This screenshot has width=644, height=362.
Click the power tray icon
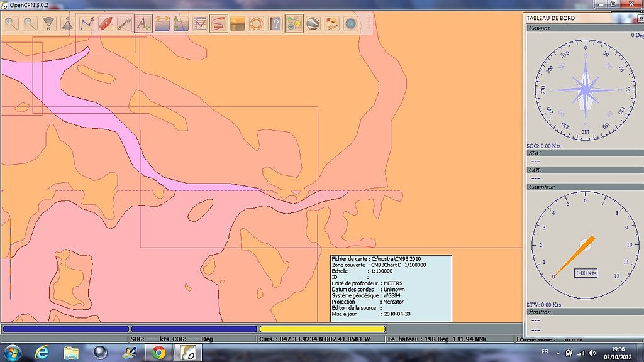pos(569,353)
